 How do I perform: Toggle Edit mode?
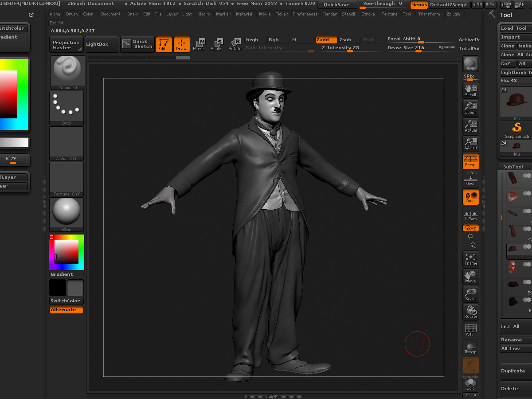point(164,44)
